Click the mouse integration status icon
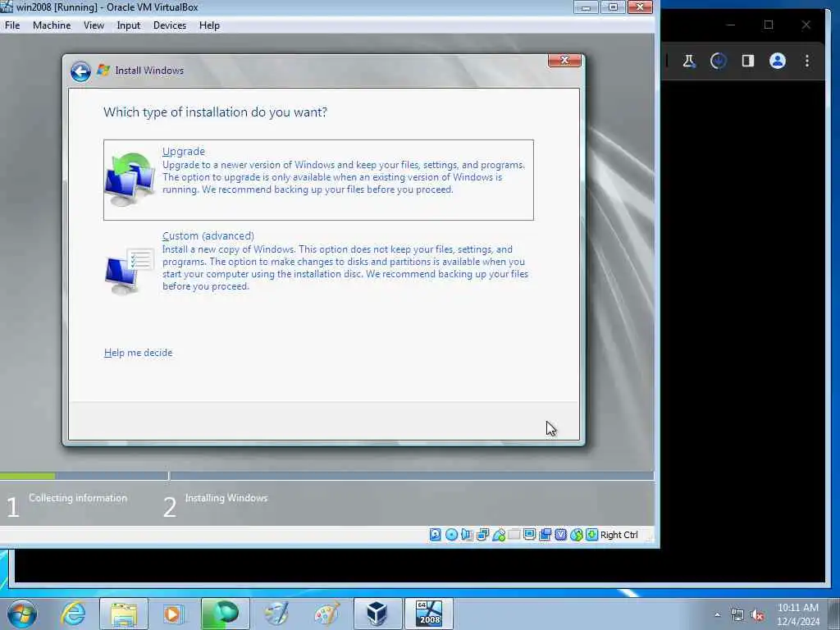Screen dimensions: 840x630 click(577, 535)
